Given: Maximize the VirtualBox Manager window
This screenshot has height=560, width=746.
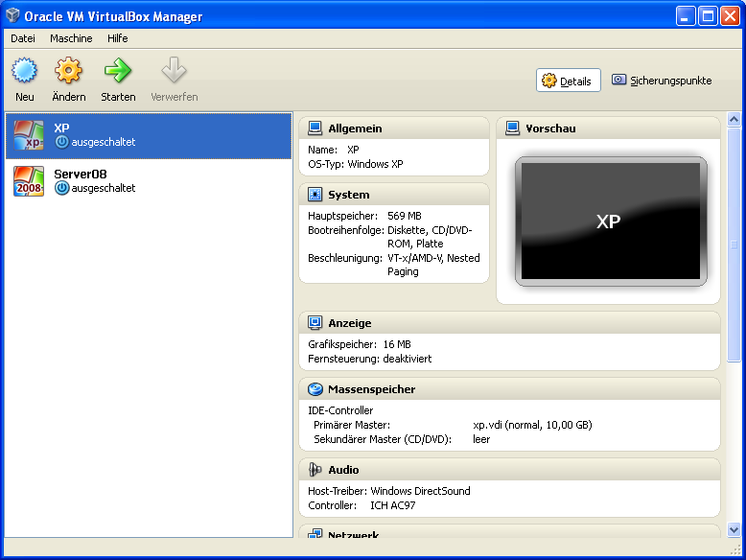Looking at the screenshot, I should click(708, 15).
